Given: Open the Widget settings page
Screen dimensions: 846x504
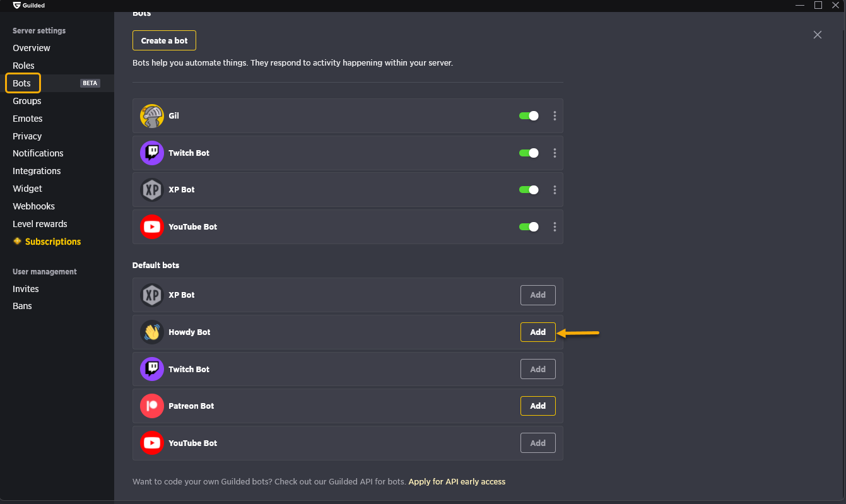Looking at the screenshot, I should (28, 189).
